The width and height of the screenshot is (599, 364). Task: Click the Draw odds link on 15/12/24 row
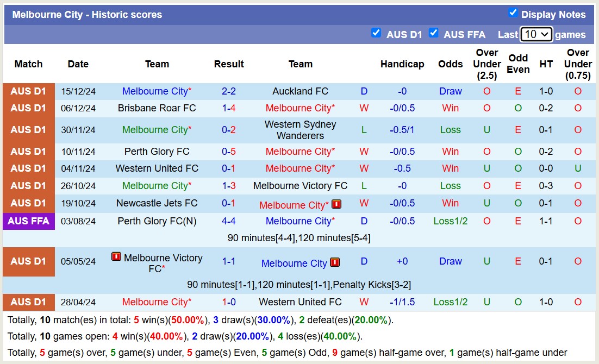450,91
